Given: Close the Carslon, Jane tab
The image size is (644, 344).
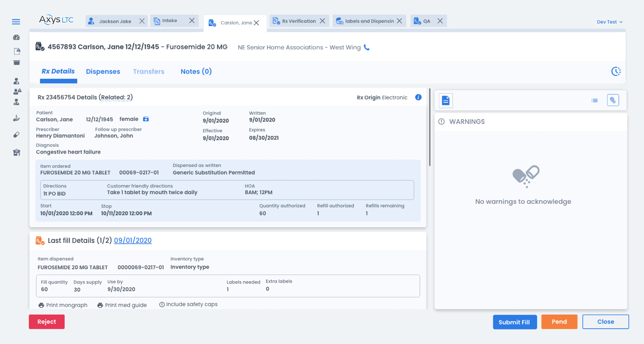Looking at the screenshot, I should click(256, 23).
